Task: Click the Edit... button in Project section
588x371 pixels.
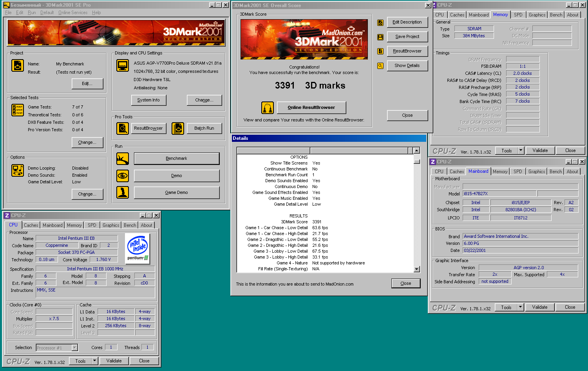Action: click(x=87, y=84)
